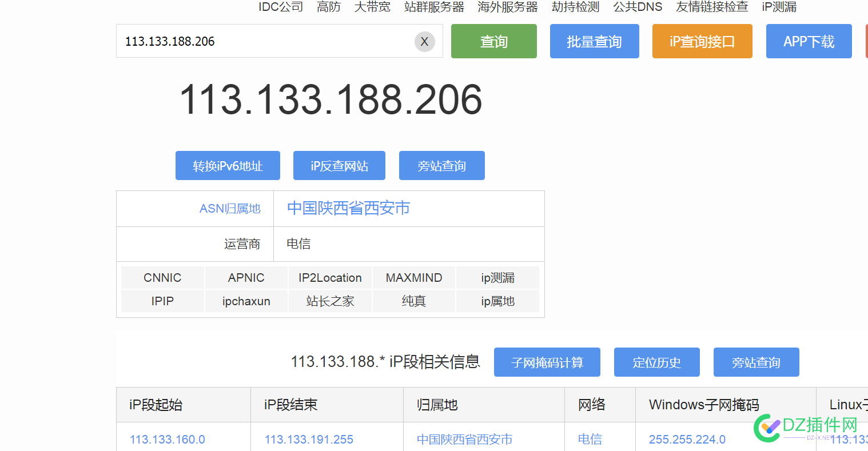Open iP测漏 in the top navigation
Image resolution: width=868 pixels, height=451 pixels.
tap(779, 7)
